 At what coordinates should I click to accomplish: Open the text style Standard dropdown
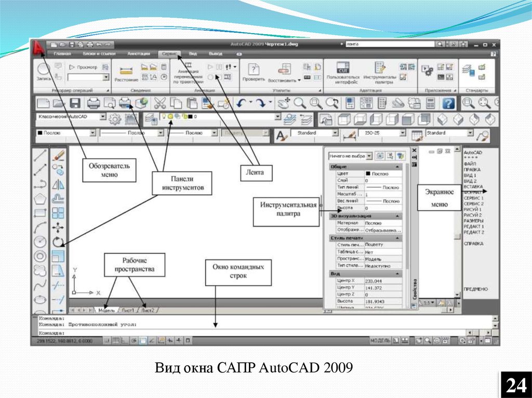point(335,133)
